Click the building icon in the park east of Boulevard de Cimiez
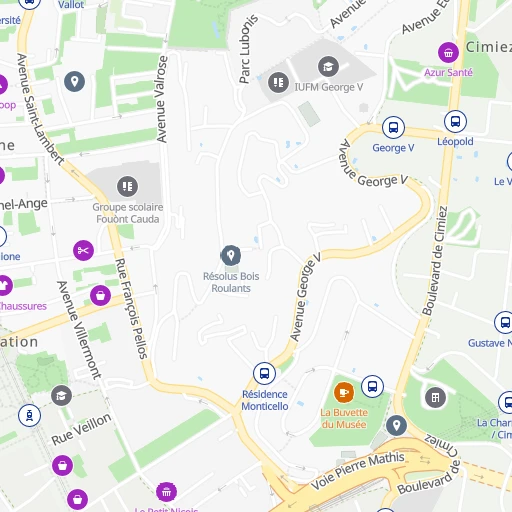Image resolution: width=512 pixels, height=512 pixels. tap(435, 398)
